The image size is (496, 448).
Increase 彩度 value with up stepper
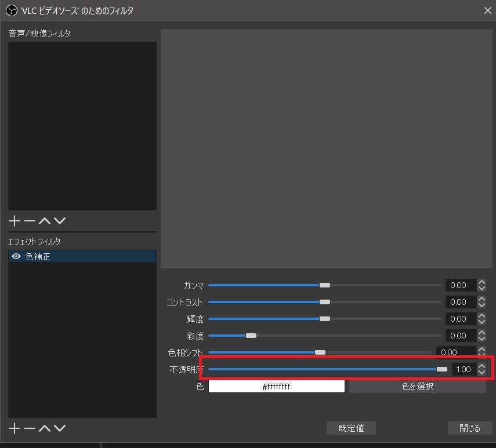pos(481,332)
